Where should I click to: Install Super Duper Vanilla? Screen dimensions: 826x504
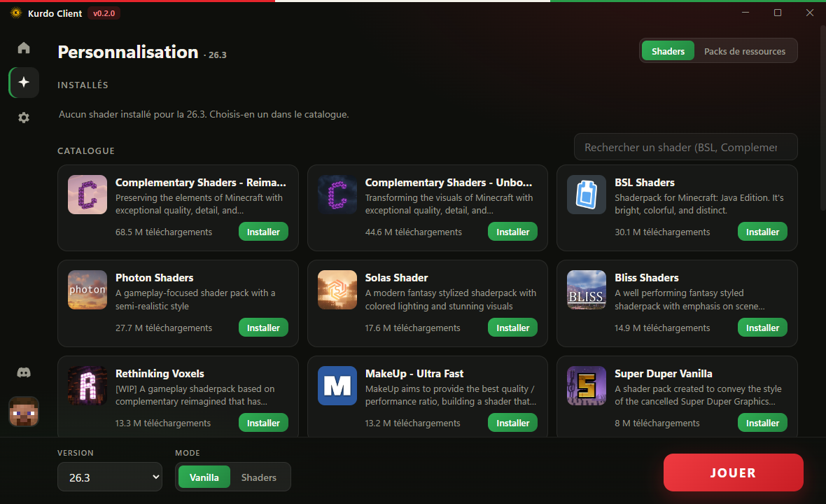762,423
